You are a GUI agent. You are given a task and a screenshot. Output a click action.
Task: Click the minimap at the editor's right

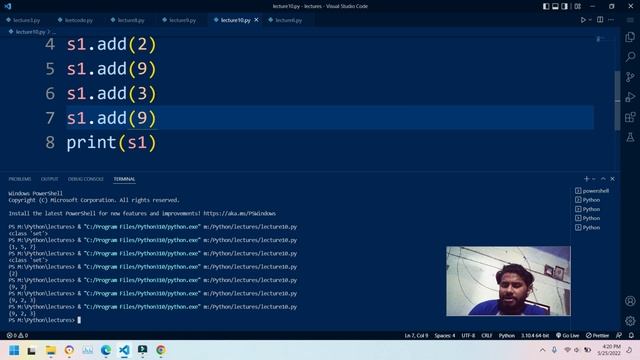click(601, 39)
